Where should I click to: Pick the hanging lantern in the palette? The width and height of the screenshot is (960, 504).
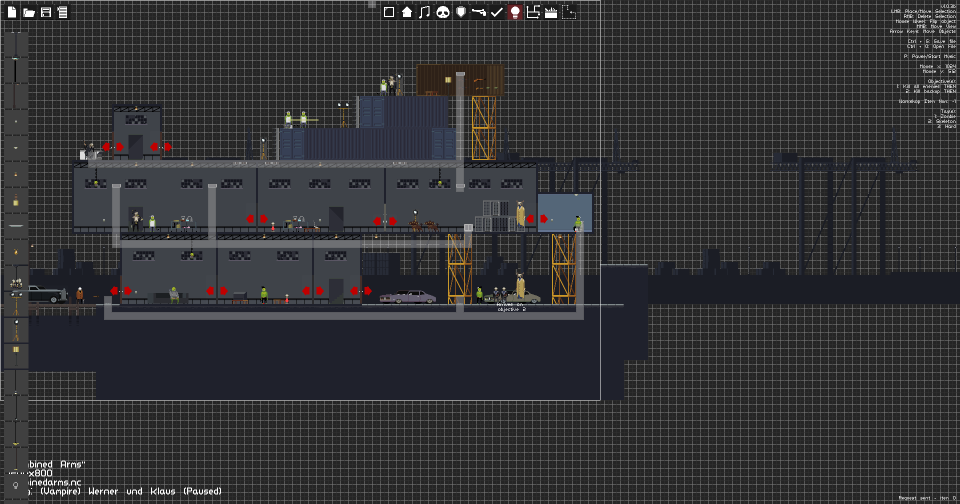tap(16, 201)
